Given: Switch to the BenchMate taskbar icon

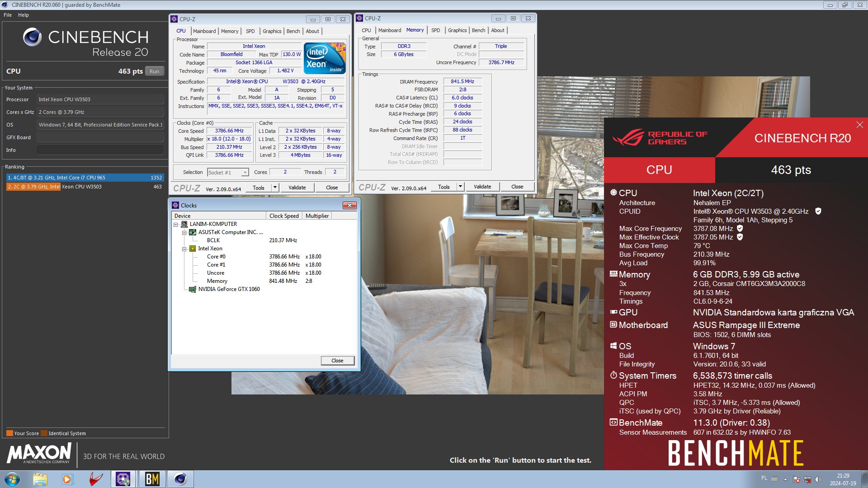Looking at the screenshot, I should pos(152,479).
